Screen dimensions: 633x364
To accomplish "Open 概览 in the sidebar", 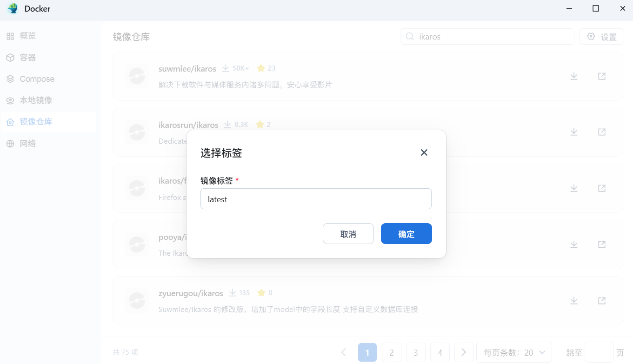I will coord(48,36).
